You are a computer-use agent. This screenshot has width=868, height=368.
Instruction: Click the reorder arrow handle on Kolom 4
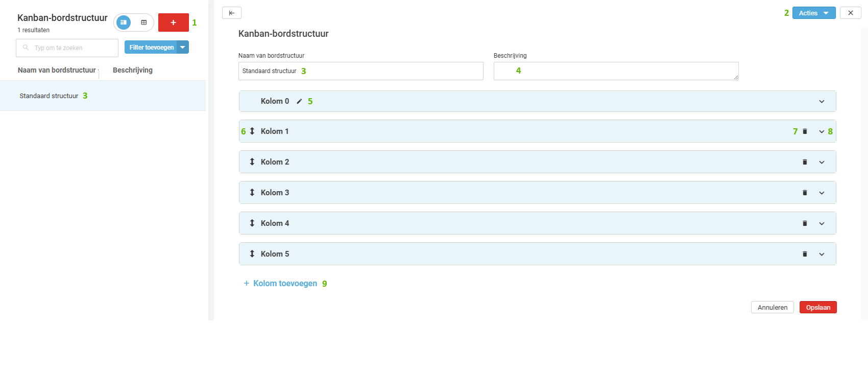tap(252, 223)
